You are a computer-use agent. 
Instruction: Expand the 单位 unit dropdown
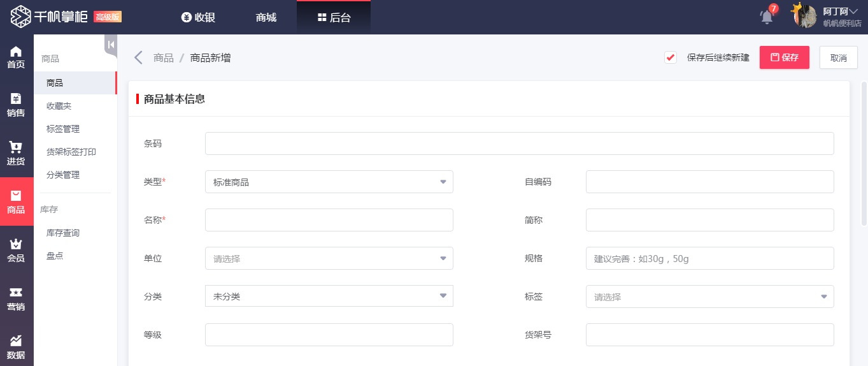[x=329, y=258]
